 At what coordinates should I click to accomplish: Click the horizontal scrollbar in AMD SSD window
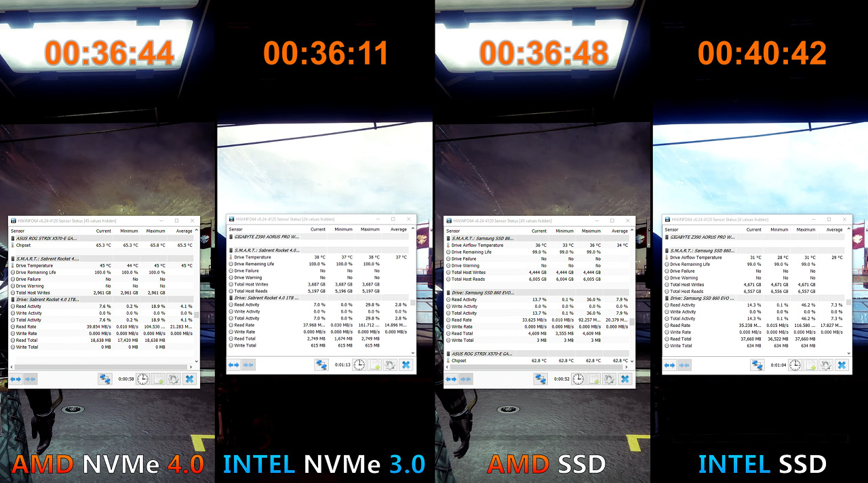pos(536,366)
